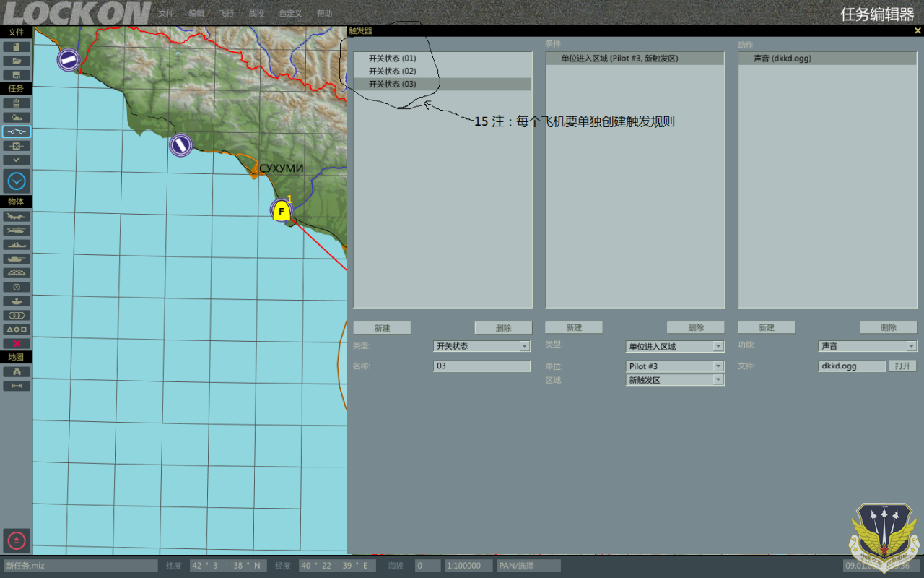Open the 飞行 menu
Viewport: 924px width, 578px height.
coord(227,14)
